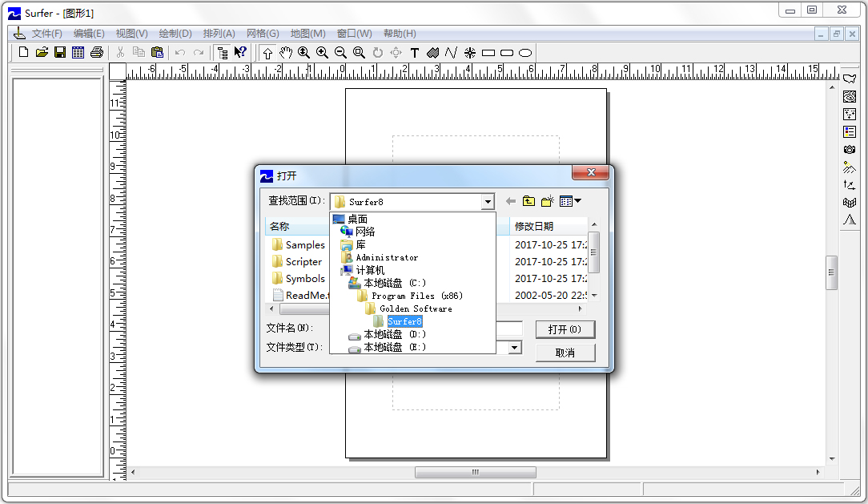This screenshot has width=868, height=504.
Task: Click the New Wireframe map icon
Action: pos(850,203)
